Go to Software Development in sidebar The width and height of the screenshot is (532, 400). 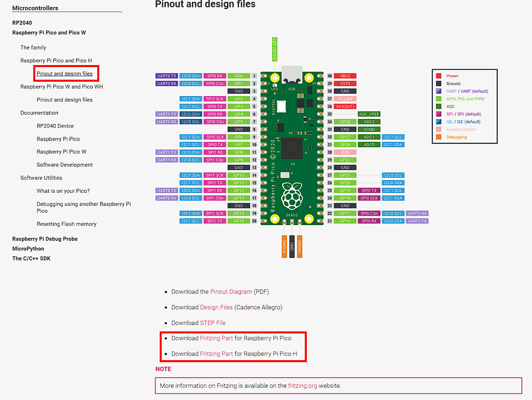click(x=64, y=165)
